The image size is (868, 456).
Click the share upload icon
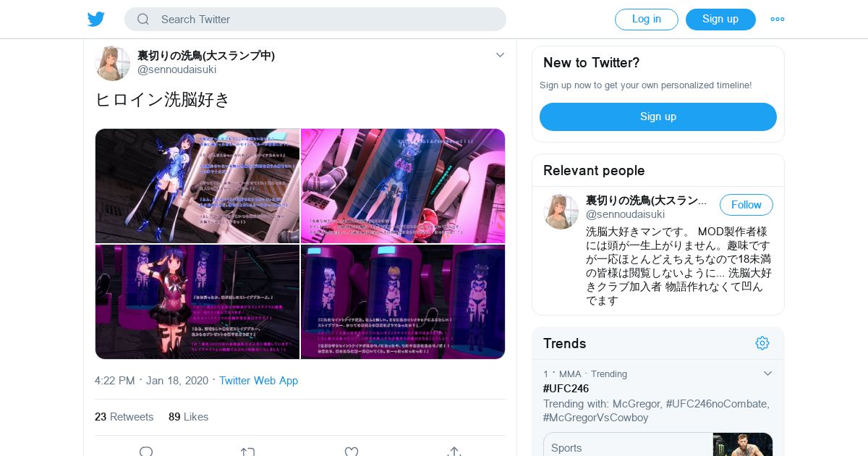(454, 452)
